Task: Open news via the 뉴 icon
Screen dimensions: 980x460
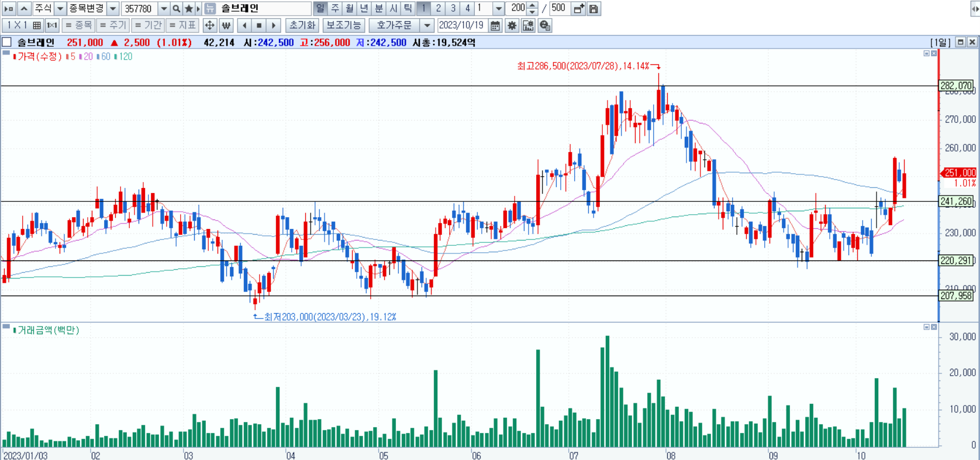Action: point(210,9)
